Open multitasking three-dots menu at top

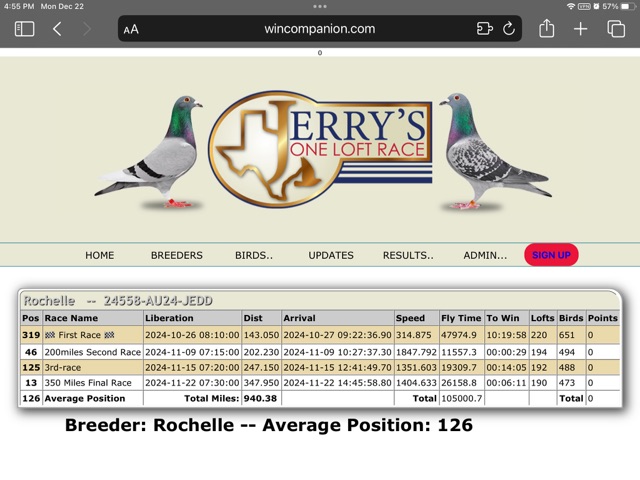[x=320, y=6]
